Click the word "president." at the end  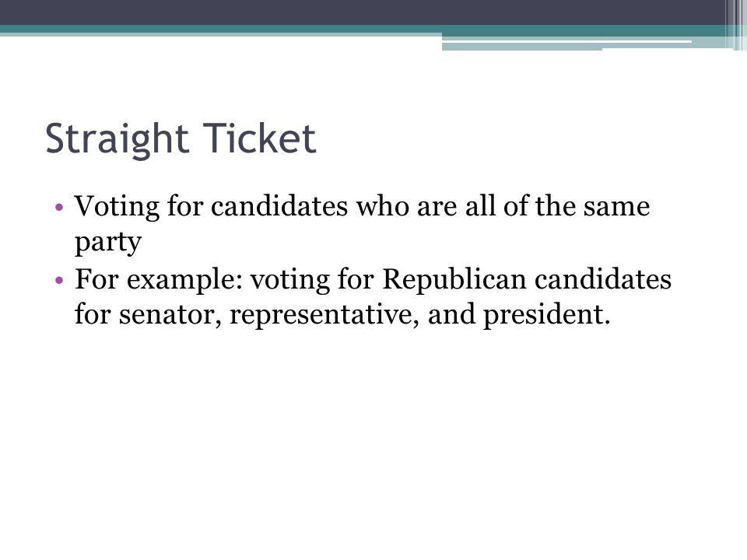click(x=547, y=315)
